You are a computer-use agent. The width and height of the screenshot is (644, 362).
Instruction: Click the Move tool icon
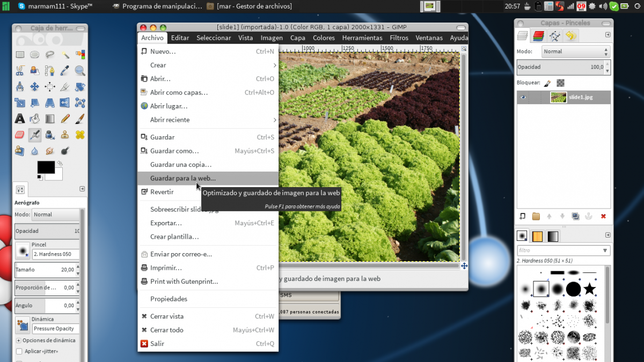coord(35,86)
